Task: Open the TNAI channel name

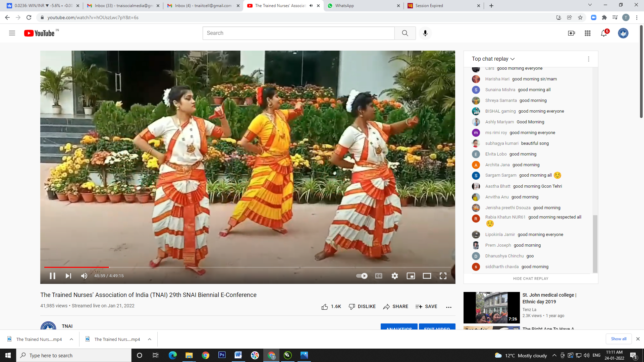Action: click(67, 326)
